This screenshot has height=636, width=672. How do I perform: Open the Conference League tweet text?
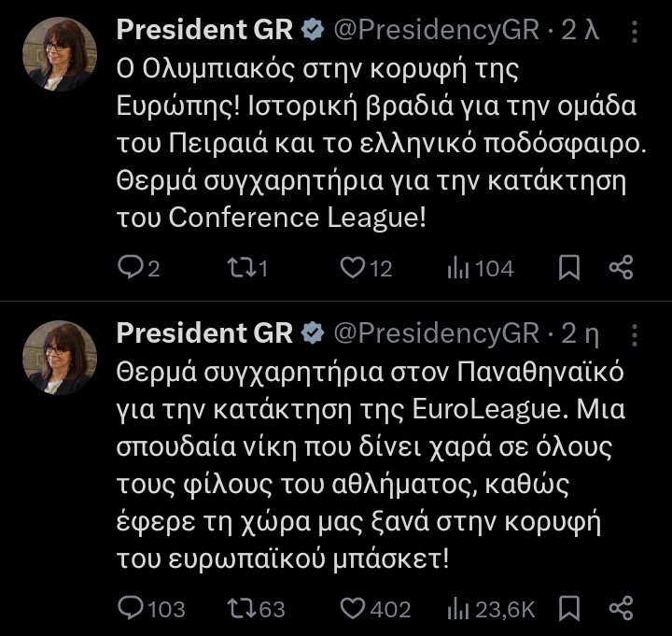(x=373, y=143)
